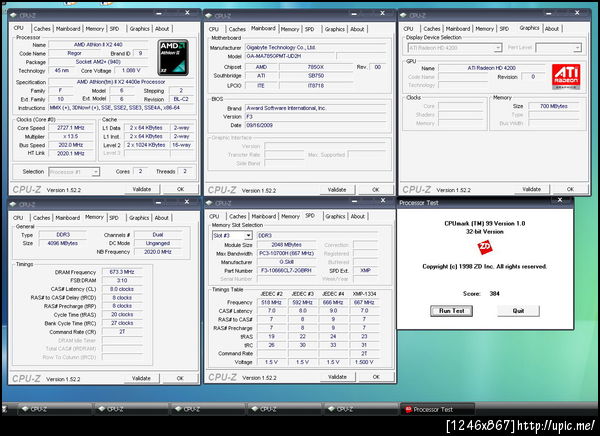
Task: Click the Gigabyte Technology Co., Ltd. manufacturer field
Action: pyautogui.click(x=315, y=48)
